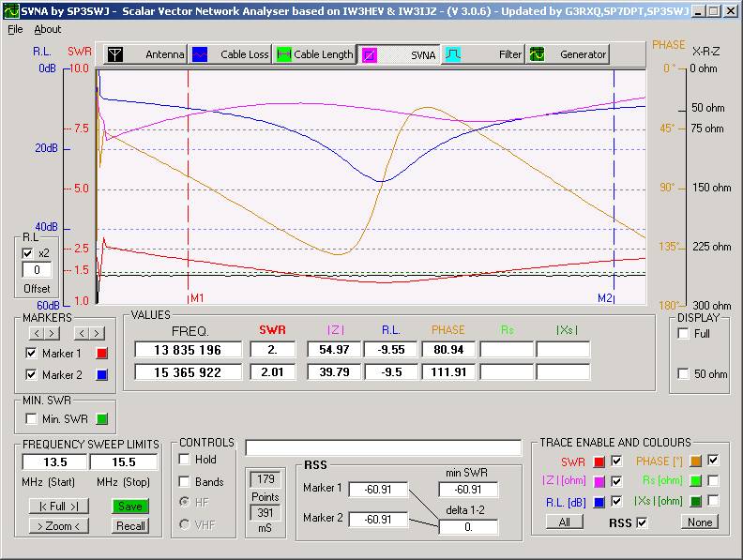
Task: Select the SVNA mode button
Action: pos(399,54)
